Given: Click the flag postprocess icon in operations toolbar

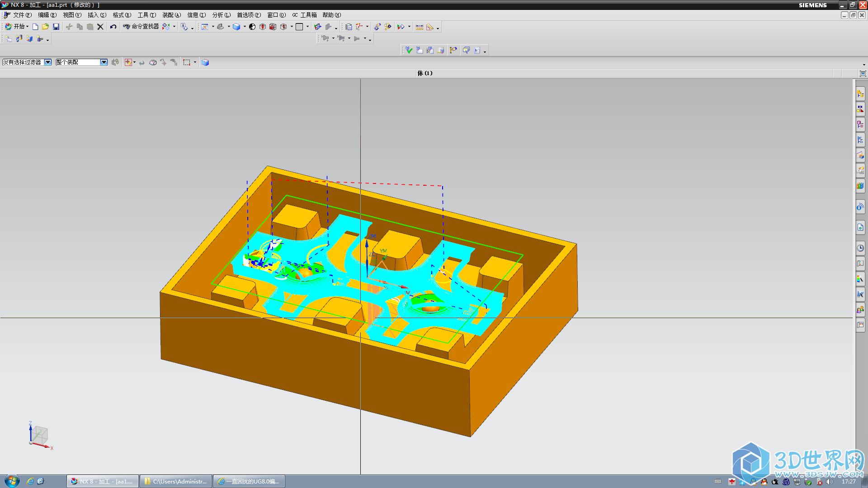Looking at the screenshot, I should click(453, 50).
